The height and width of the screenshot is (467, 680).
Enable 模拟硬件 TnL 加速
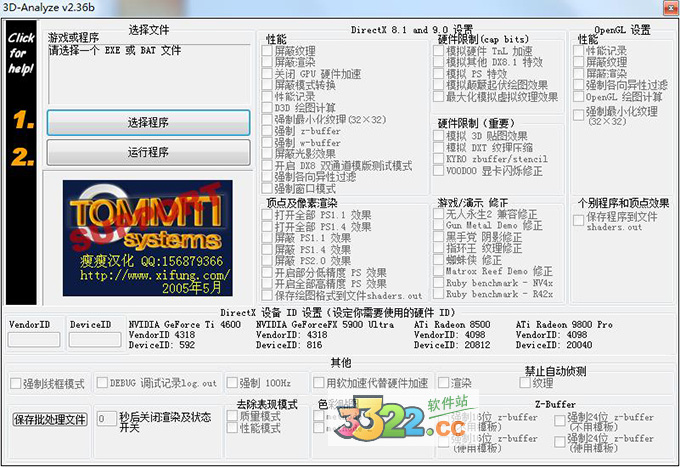point(438,51)
